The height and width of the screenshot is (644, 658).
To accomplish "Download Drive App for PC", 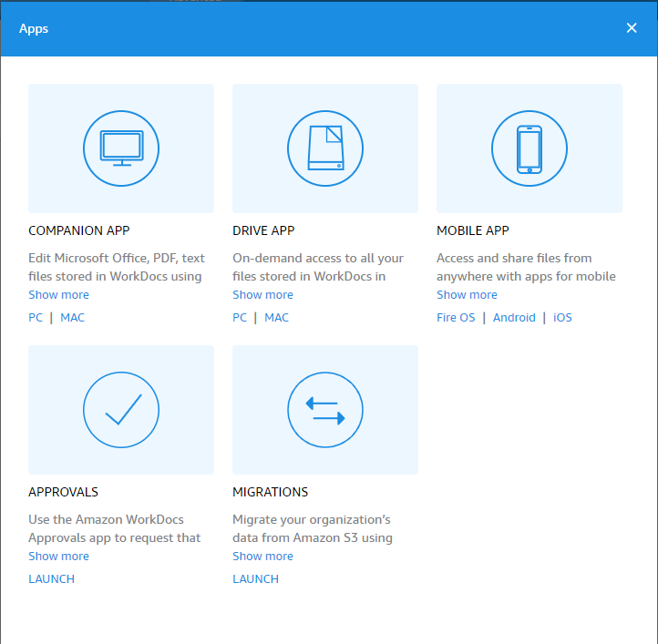I will click(x=240, y=318).
